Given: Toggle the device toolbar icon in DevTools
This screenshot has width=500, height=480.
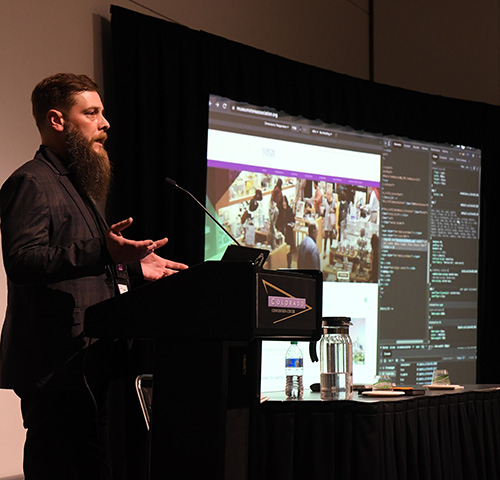Looking at the screenshot, I should coord(389,144).
